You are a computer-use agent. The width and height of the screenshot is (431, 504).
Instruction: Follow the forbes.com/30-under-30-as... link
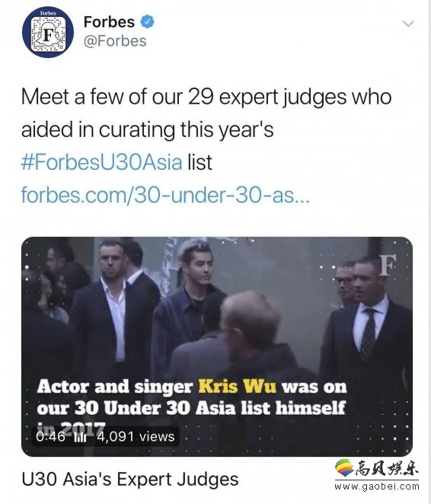coord(165,195)
